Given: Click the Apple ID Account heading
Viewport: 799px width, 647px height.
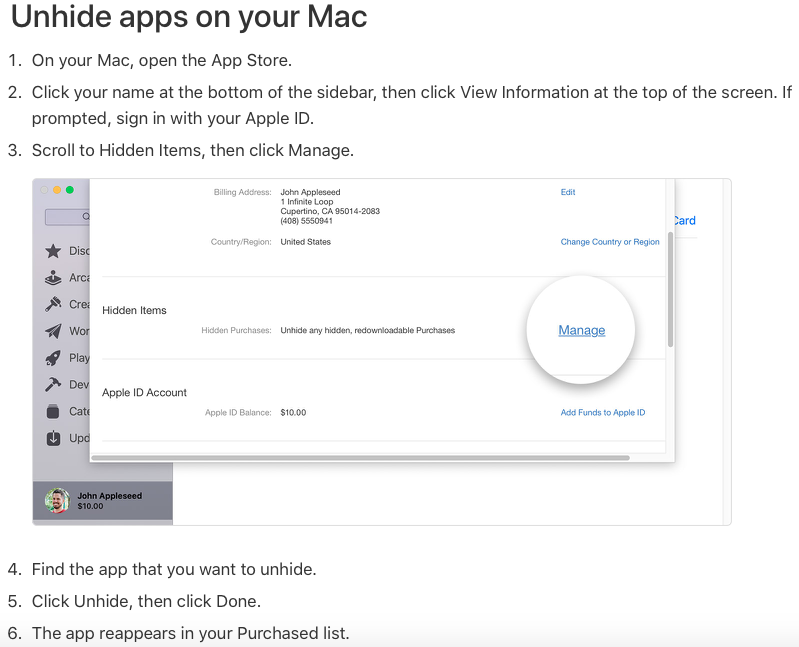Looking at the screenshot, I should 144,392.
